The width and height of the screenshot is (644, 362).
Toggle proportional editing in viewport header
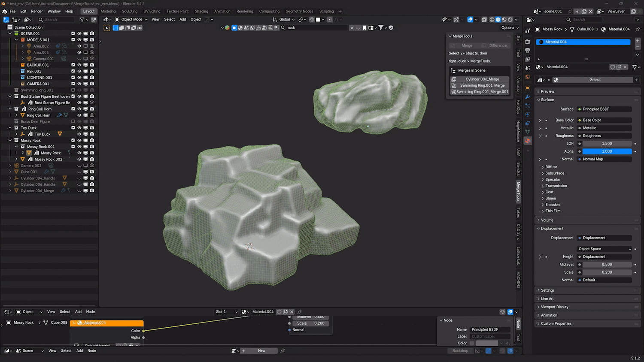tap(329, 20)
